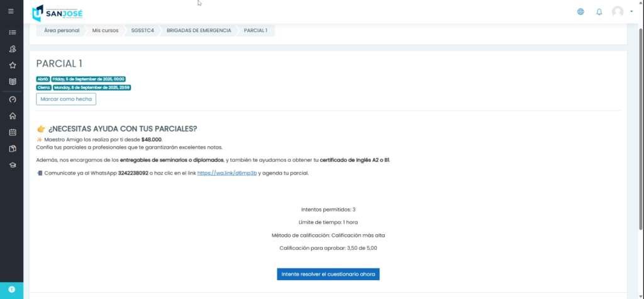Viewport: 644px width, 299px height.
Task: Click Intente resolver el cuestionario ahora
Action: [328, 274]
